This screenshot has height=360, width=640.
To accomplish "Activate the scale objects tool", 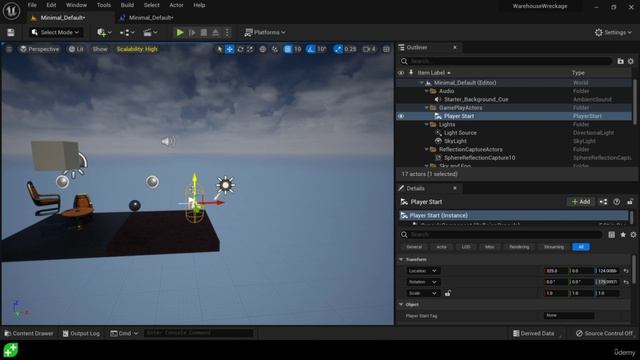I will [250, 49].
